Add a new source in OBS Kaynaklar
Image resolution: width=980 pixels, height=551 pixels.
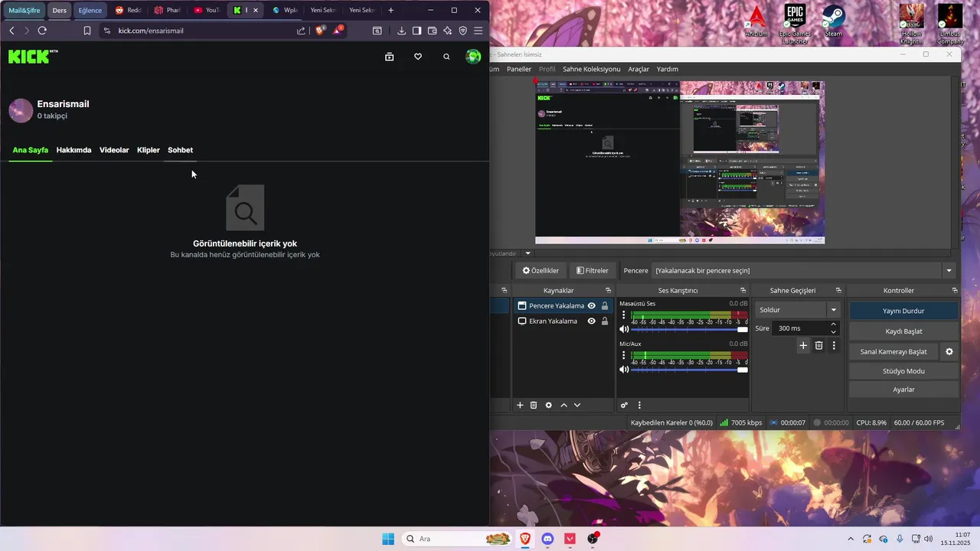pos(520,405)
